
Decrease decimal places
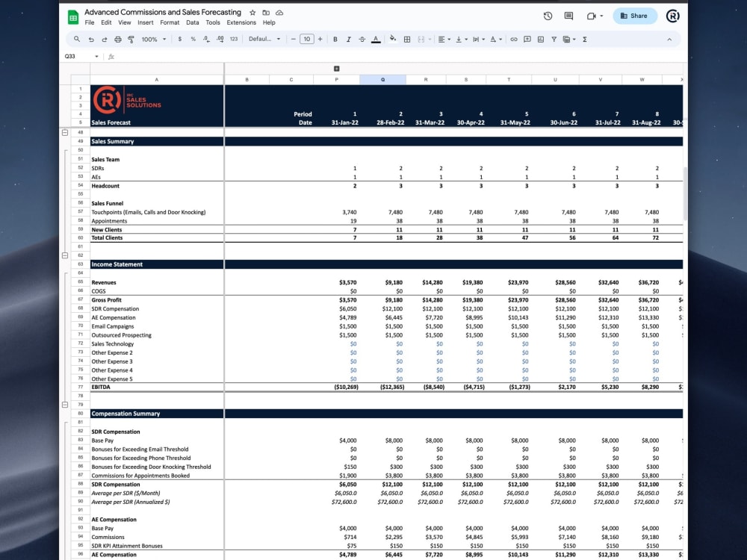pyautogui.click(x=206, y=40)
